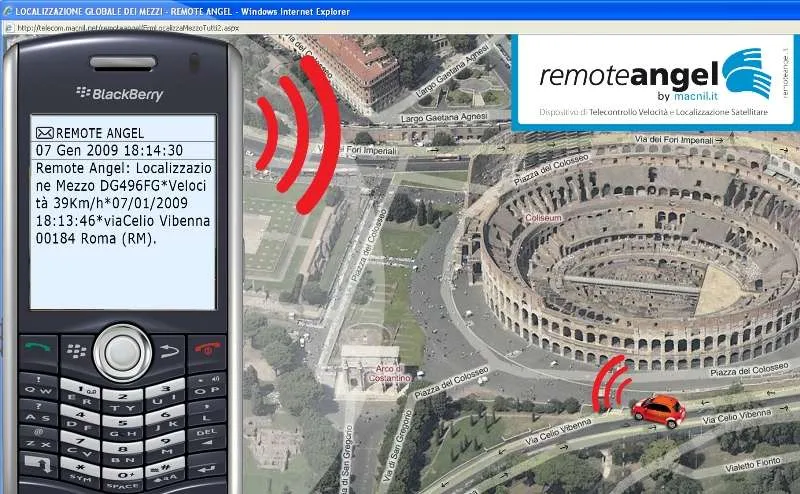Image resolution: width=800 pixels, height=494 pixels.
Task: Click the Coliseum label on the map
Action: click(543, 218)
